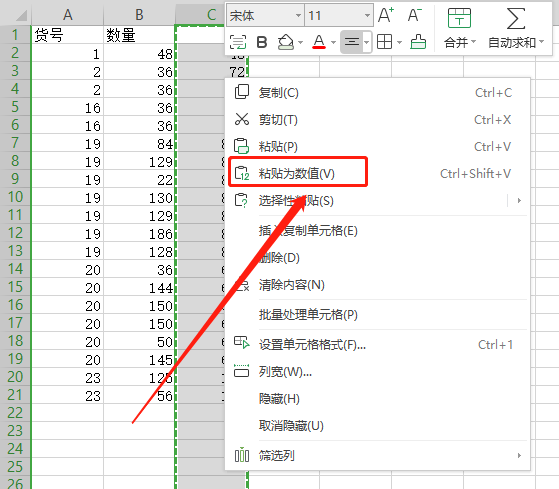Click cell C3 with value 72
Image resolution: width=559 pixels, height=489 pixels.
point(211,71)
